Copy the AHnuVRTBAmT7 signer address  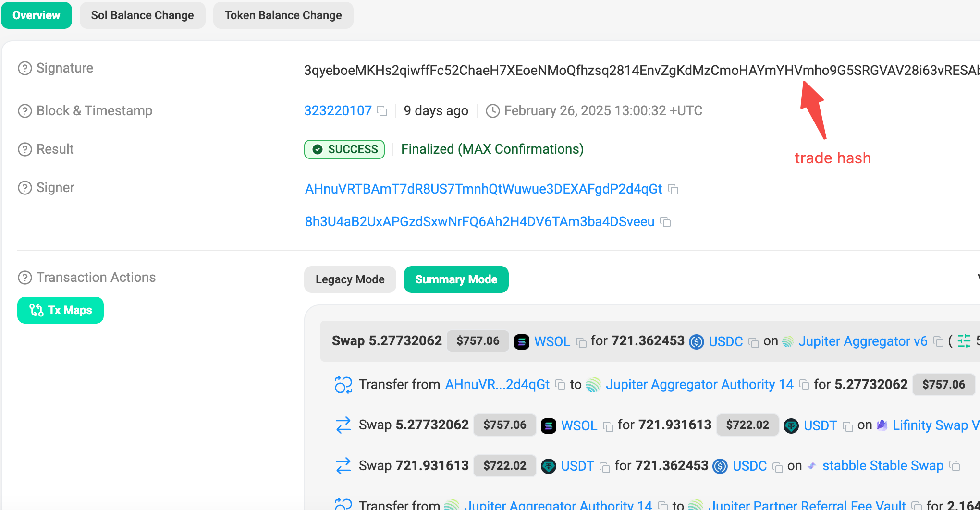click(674, 190)
